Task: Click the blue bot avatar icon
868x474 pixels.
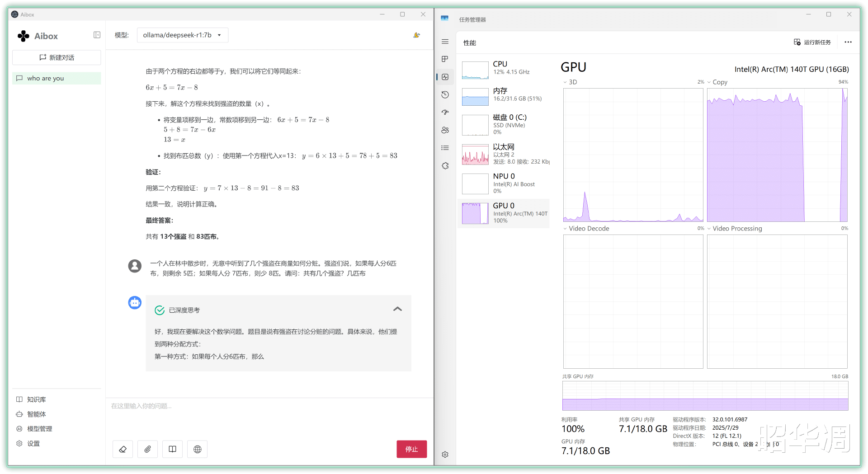Action: (x=135, y=302)
